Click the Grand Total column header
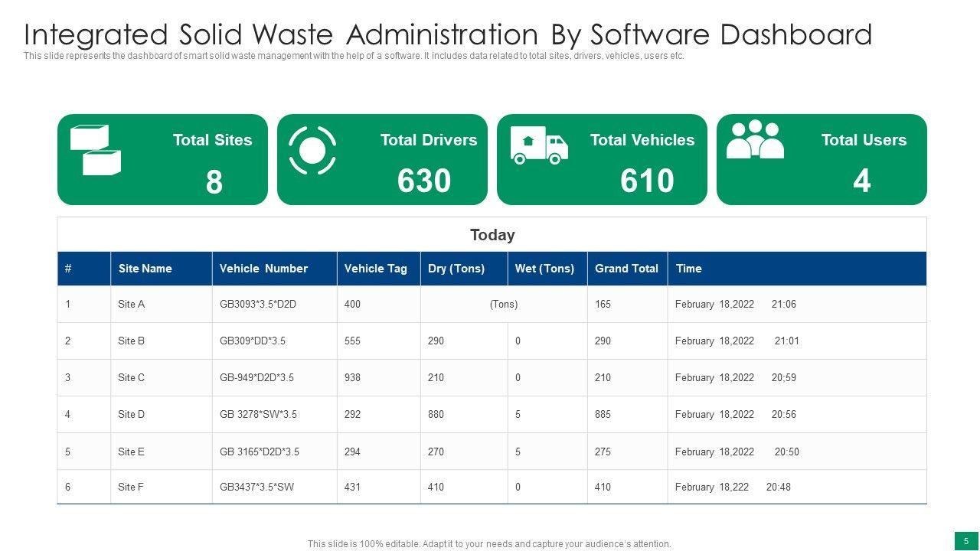Image resolution: width=980 pixels, height=551 pixels. click(626, 269)
